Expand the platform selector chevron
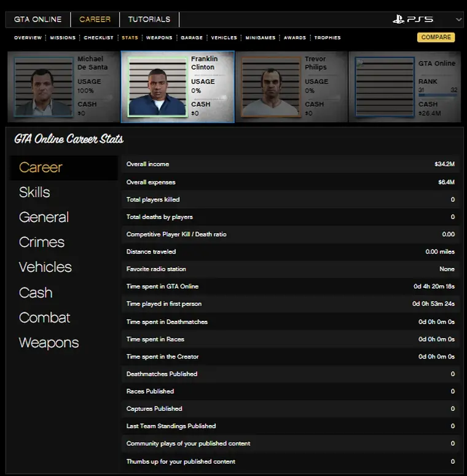Image resolution: width=467 pixels, height=476 pixels. coord(458,20)
